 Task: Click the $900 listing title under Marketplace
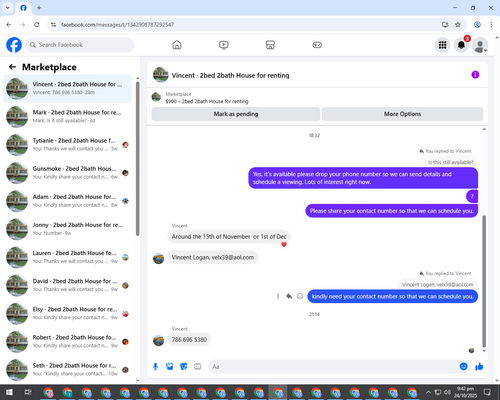point(207,101)
